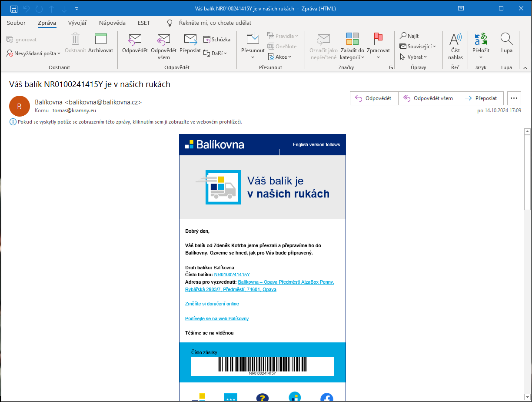Click the scrollbar up arrow
This screenshot has height=402, width=532.
528,131
